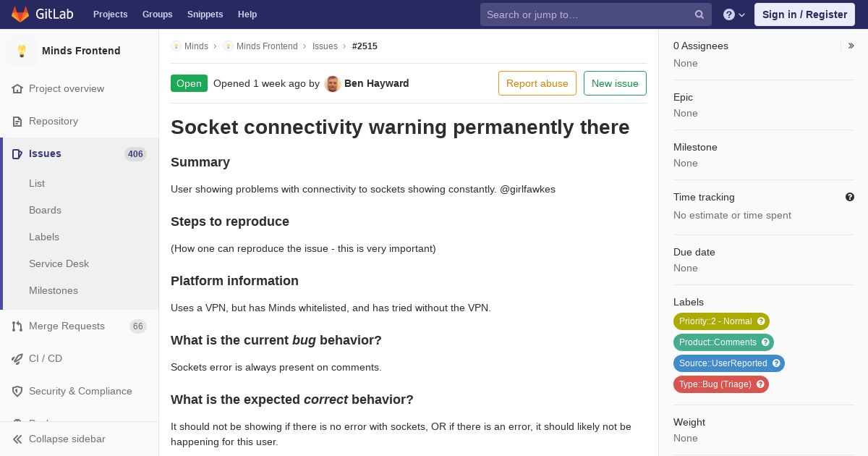Image resolution: width=868 pixels, height=456 pixels.
Task: Click the GitLab fox logo
Action: coord(20,14)
